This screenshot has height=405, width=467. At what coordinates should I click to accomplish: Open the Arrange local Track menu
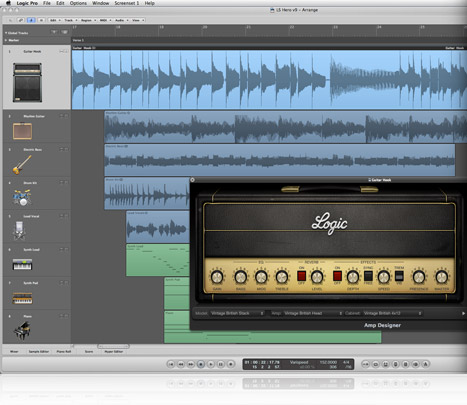click(71, 20)
